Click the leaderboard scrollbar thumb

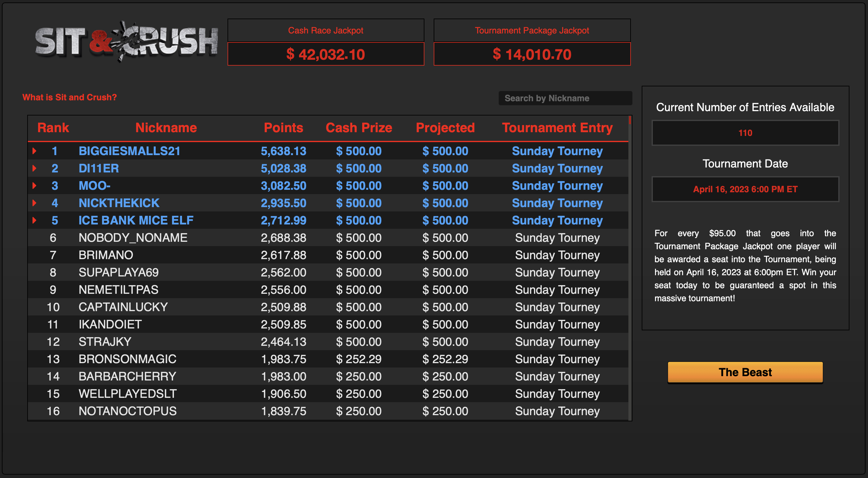[630, 120]
